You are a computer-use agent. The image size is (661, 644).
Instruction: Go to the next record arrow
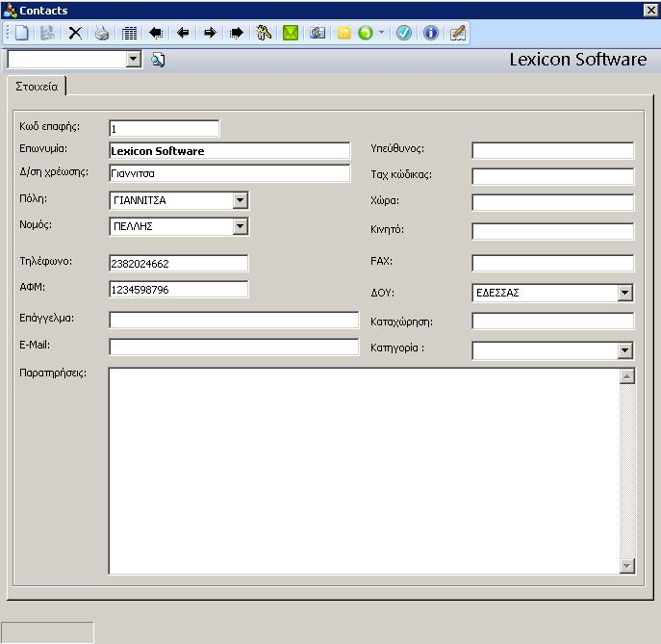(x=210, y=33)
